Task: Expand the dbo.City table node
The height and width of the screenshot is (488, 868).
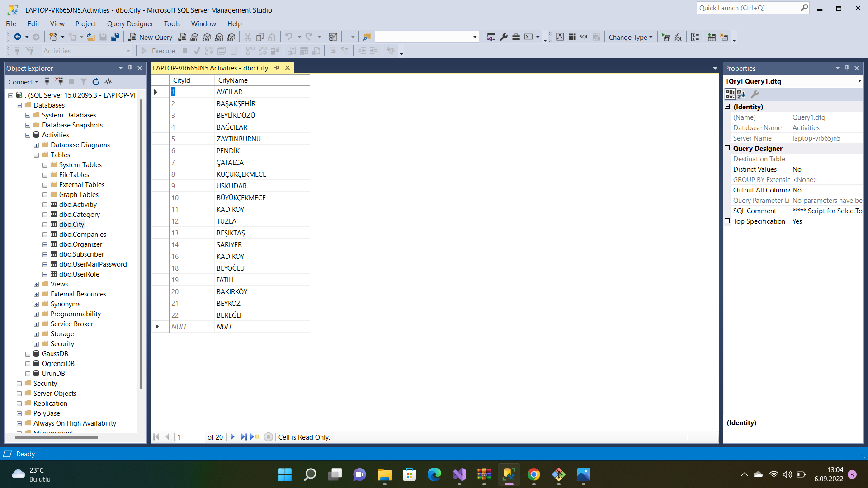Action: tap(45, 225)
